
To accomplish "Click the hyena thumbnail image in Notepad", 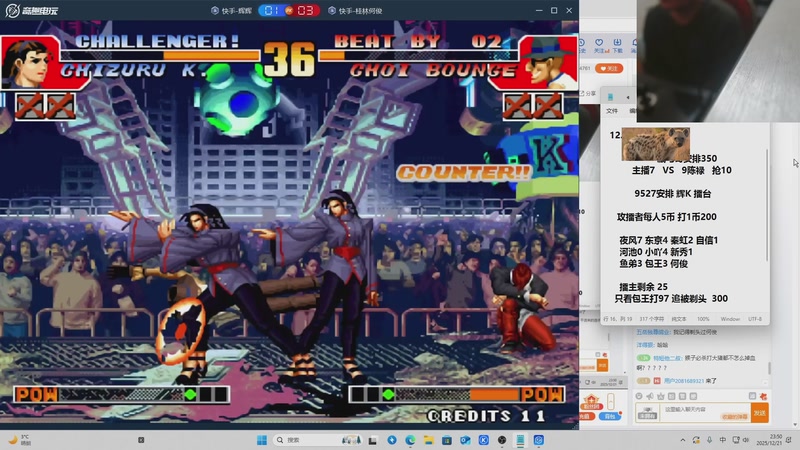I will [x=656, y=144].
